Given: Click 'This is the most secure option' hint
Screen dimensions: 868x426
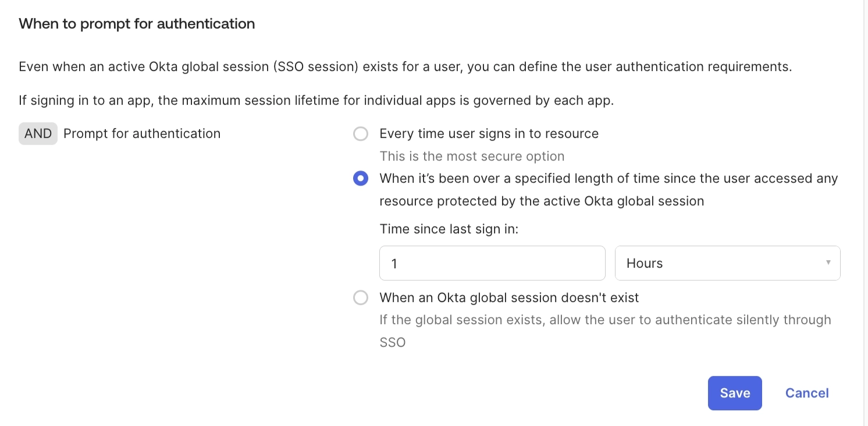Looking at the screenshot, I should point(472,156).
